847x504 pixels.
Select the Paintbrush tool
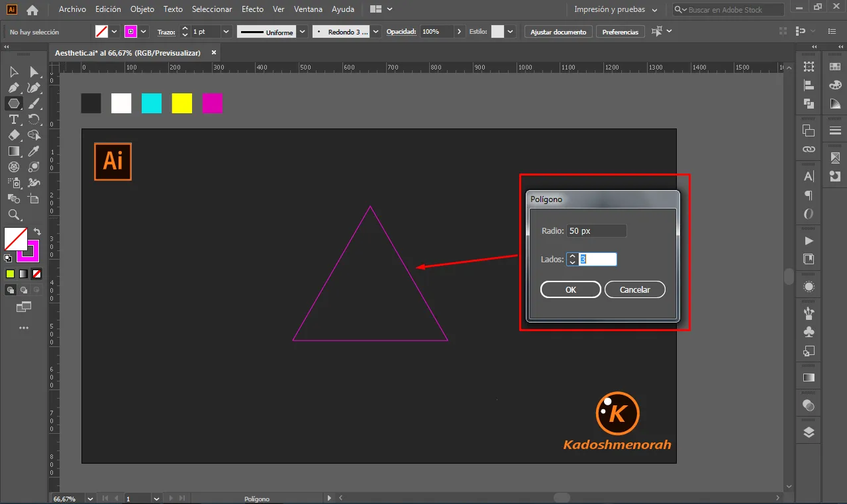34,103
